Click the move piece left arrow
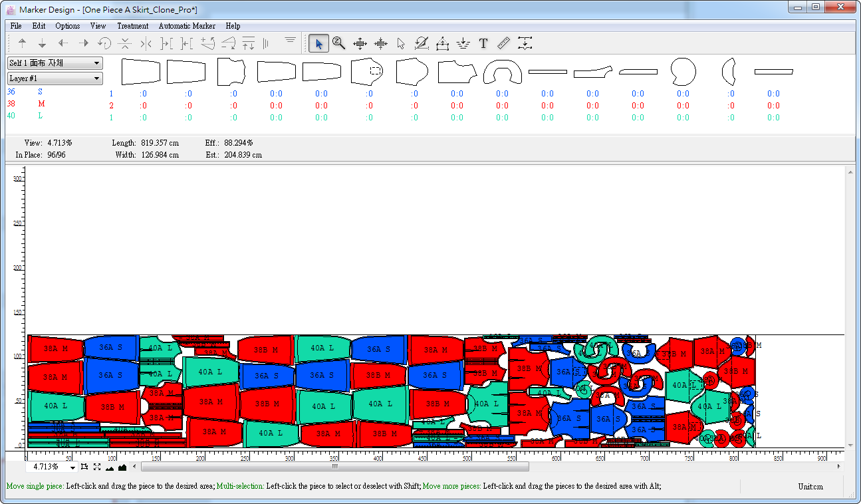This screenshot has height=504, width=861. pyautogui.click(x=63, y=44)
